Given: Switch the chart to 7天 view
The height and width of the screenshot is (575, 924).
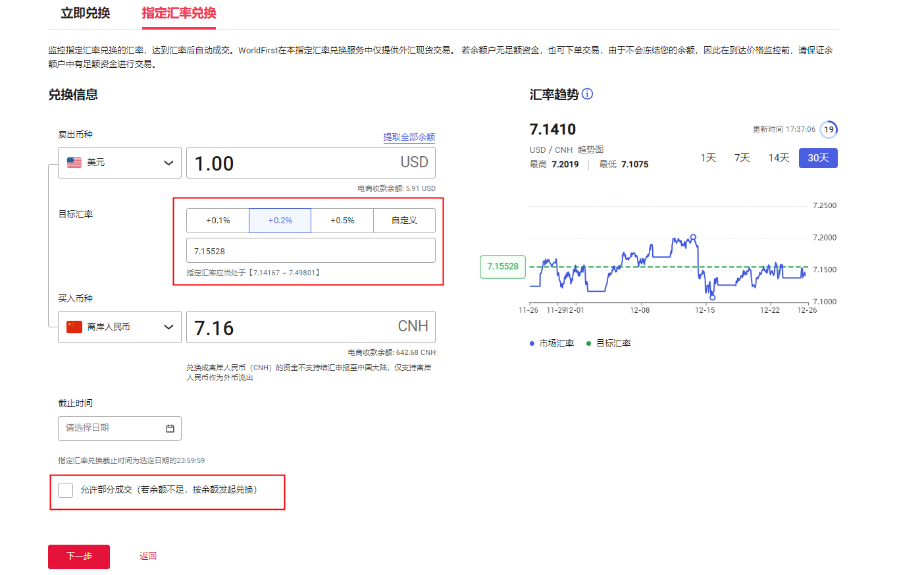Looking at the screenshot, I should (741, 157).
